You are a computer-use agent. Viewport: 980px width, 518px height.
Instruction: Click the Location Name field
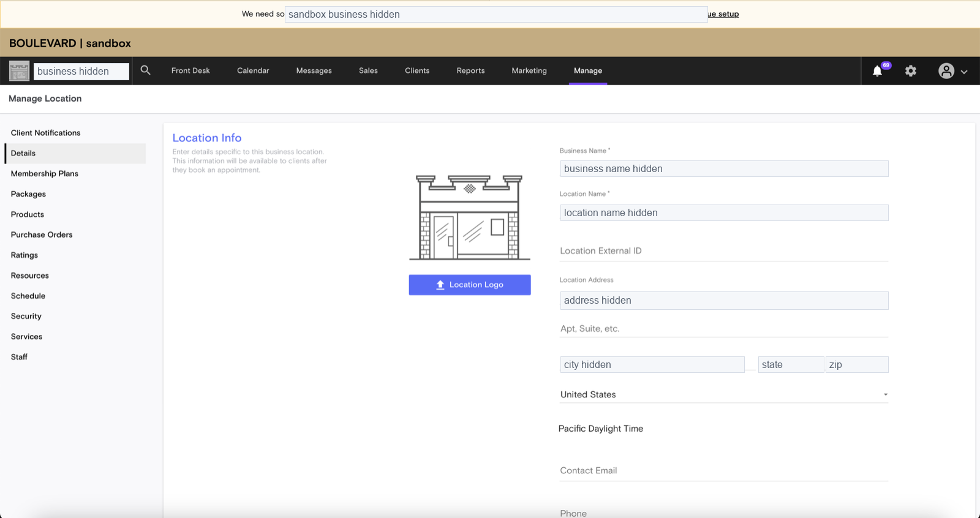(724, 212)
